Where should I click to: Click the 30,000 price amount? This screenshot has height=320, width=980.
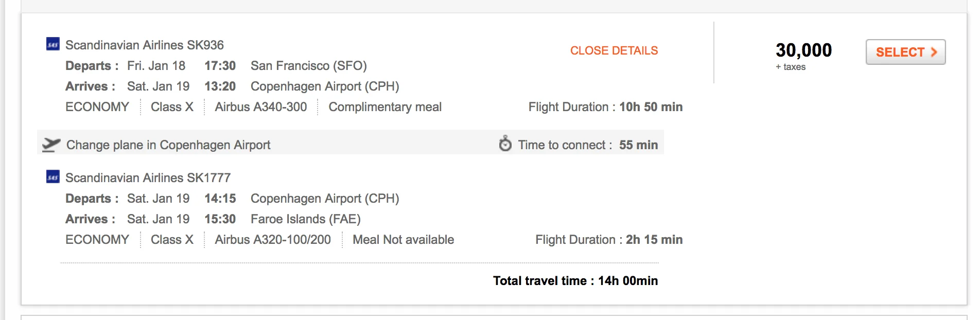tap(803, 50)
